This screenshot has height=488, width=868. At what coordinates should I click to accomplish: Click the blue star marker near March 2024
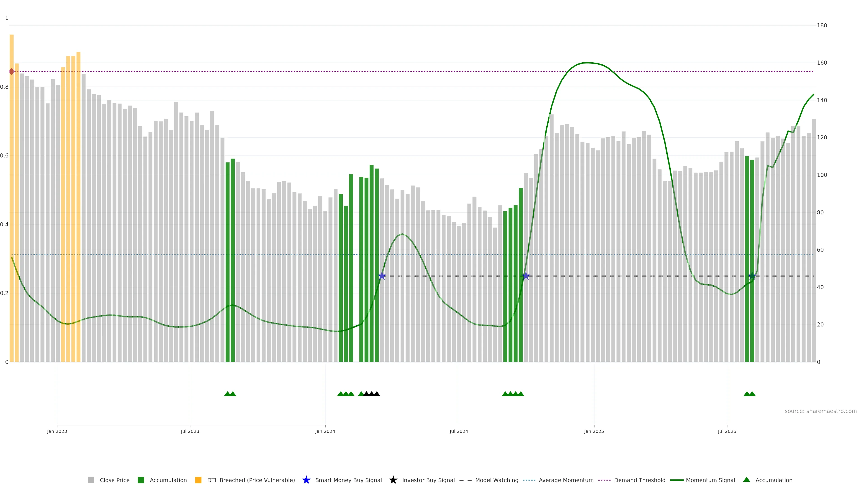(x=382, y=276)
